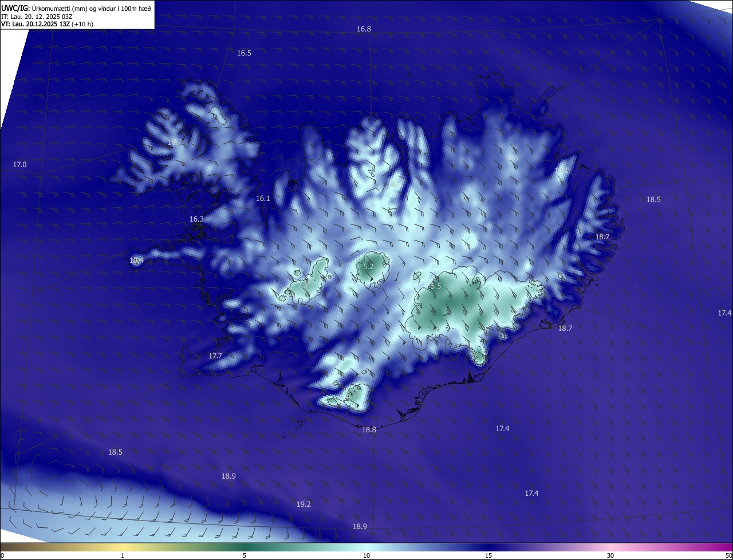Click the 10.4 value on the peninsula tip
The width and height of the screenshot is (733, 560).
[x=136, y=261]
